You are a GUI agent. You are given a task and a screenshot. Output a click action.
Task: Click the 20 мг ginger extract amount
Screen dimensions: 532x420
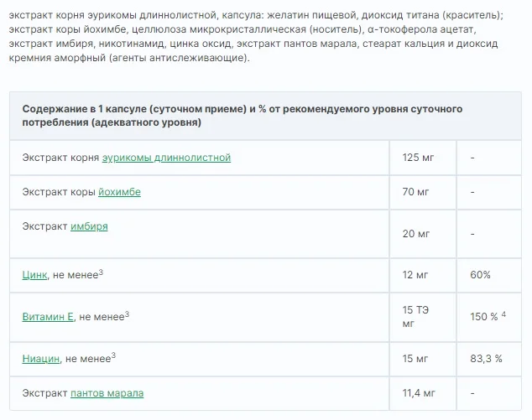click(415, 233)
